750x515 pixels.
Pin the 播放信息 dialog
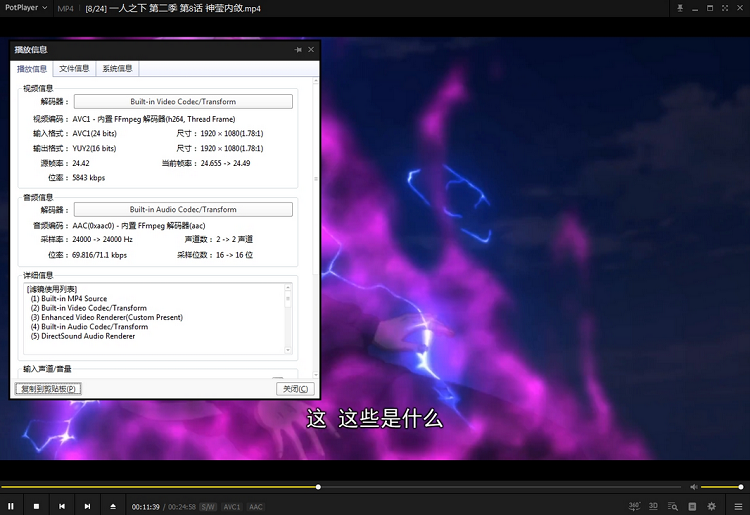click(298, 49)
